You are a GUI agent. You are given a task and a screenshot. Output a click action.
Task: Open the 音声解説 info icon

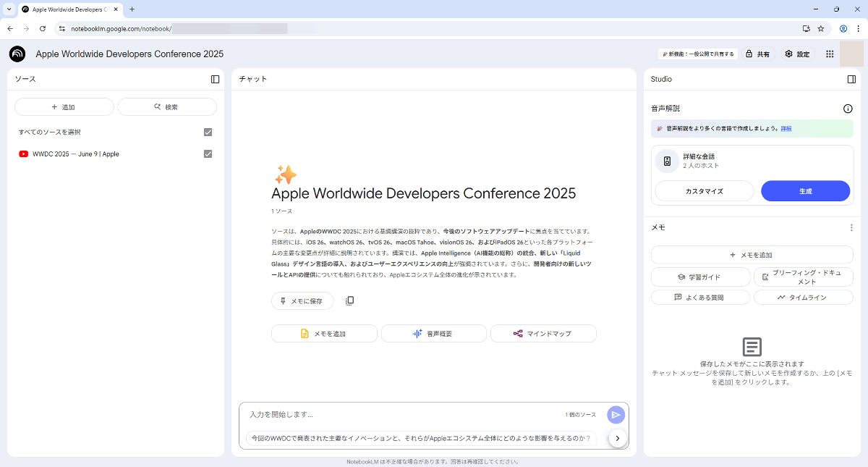click(848, 109)
